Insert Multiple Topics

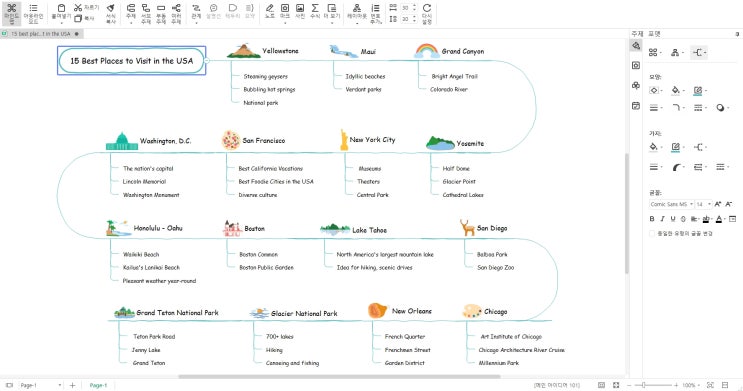click(x=176, y=13)
